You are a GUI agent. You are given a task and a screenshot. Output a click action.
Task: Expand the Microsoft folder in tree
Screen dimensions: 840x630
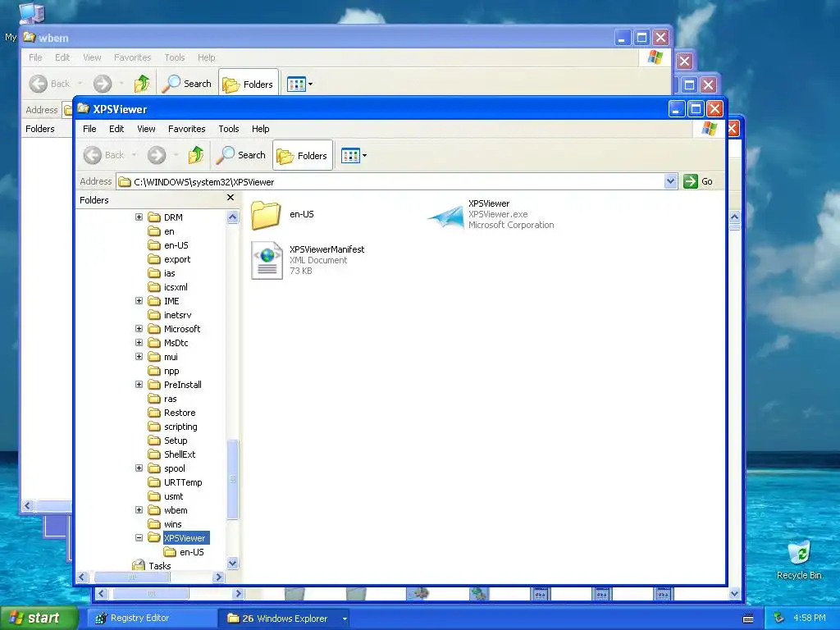(x=139, y=328)
